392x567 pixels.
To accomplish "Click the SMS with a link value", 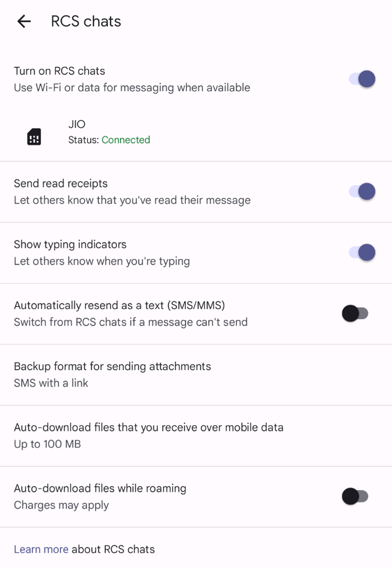I will [51, 383].
